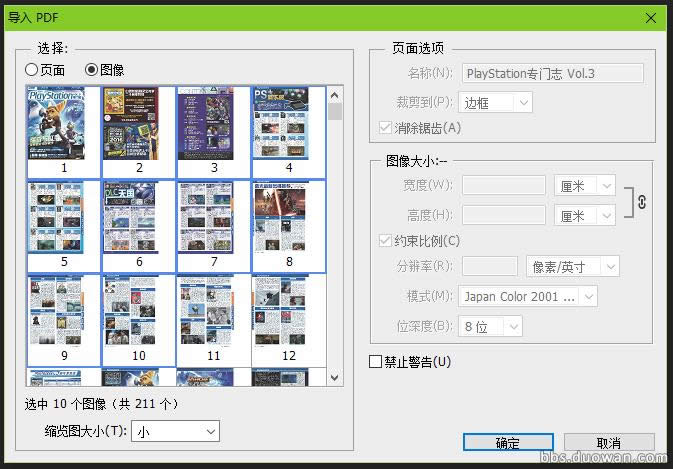The height and width of the screenshot is (469, 673).
Task: Click the thumbnail list scroll down arrow
Action: click(335, 378)
